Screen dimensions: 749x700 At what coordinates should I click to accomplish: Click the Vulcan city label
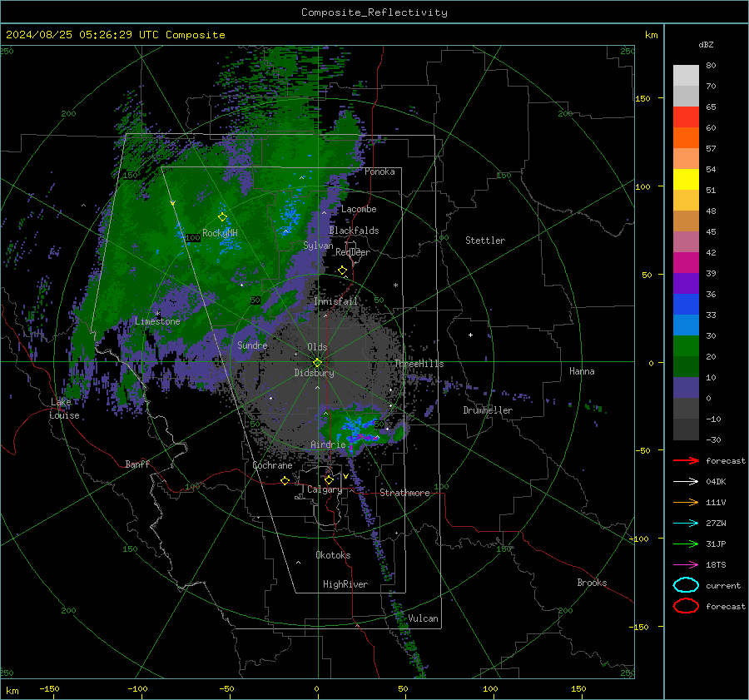423,618
